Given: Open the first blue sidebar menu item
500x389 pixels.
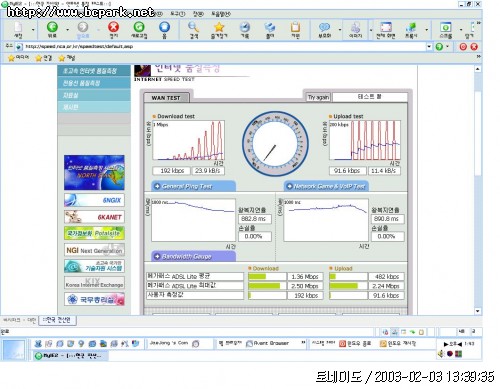Looking at the screenshot, I should [94, 71].
